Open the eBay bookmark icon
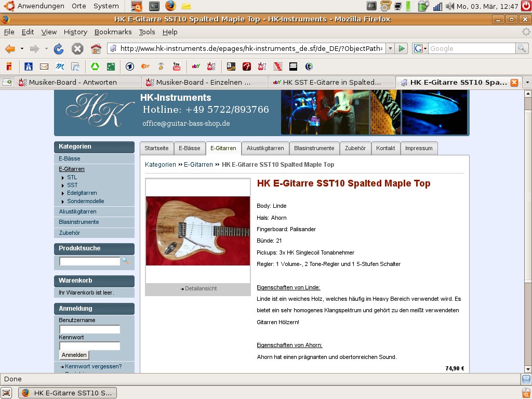 coord(196,66)
